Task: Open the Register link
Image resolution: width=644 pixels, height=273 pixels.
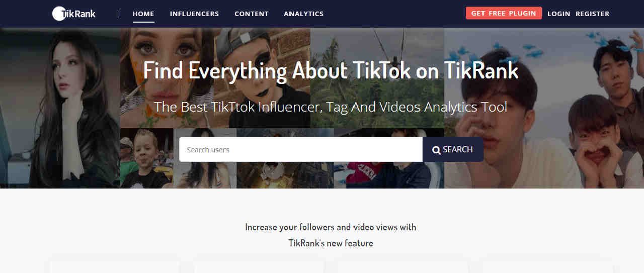Action: [x=592, y=14]
